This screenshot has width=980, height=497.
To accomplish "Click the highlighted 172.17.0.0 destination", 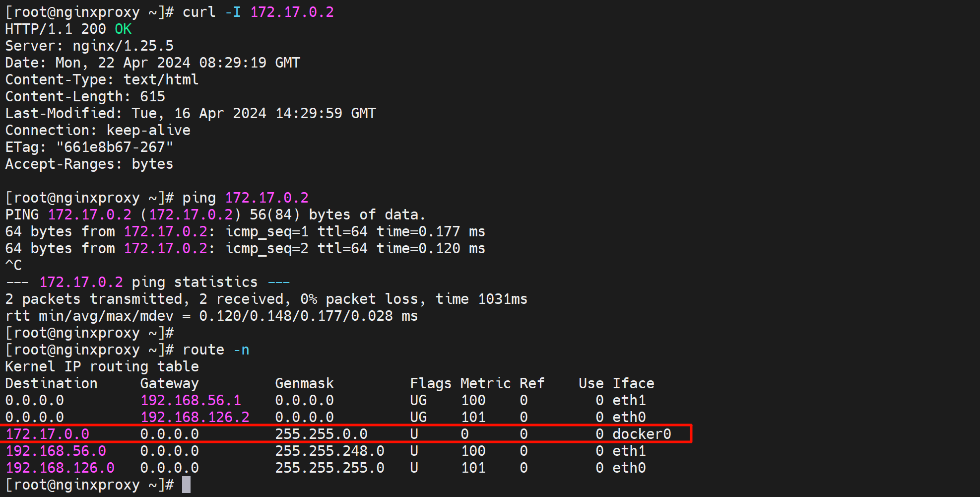I will [x=47, y=434].
